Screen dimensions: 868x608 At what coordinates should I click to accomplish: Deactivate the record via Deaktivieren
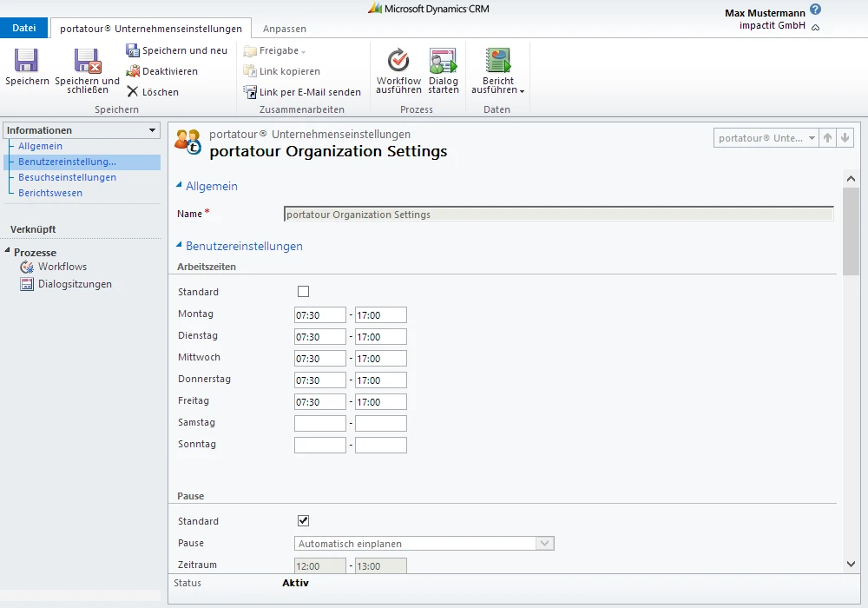(x=161, y=71)
